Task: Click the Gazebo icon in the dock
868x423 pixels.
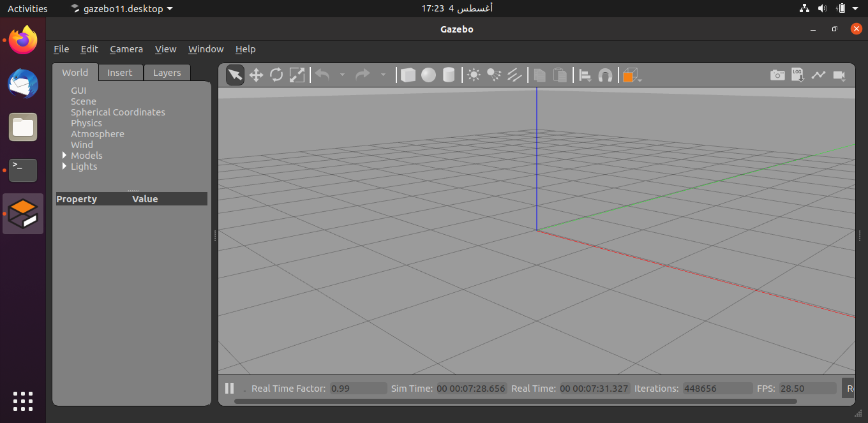Action: [x=23, y=214]
